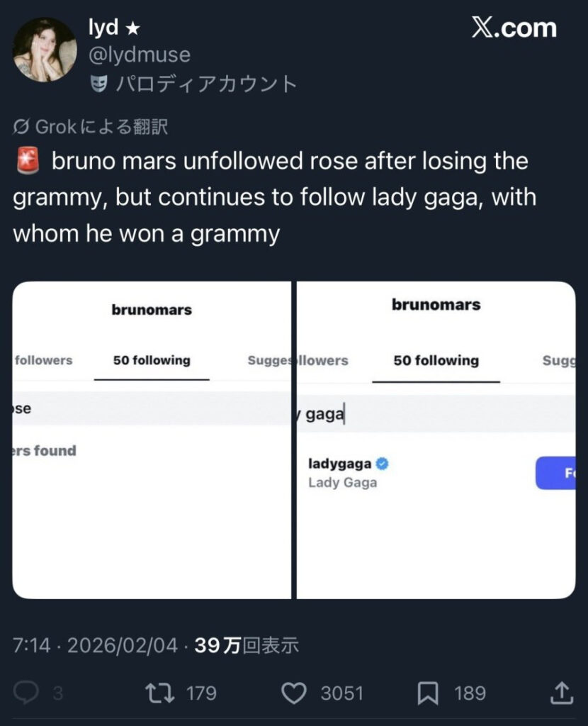Click the reply speech bubble icon
This screenshot has width=588, height=726.
[26, 693]
